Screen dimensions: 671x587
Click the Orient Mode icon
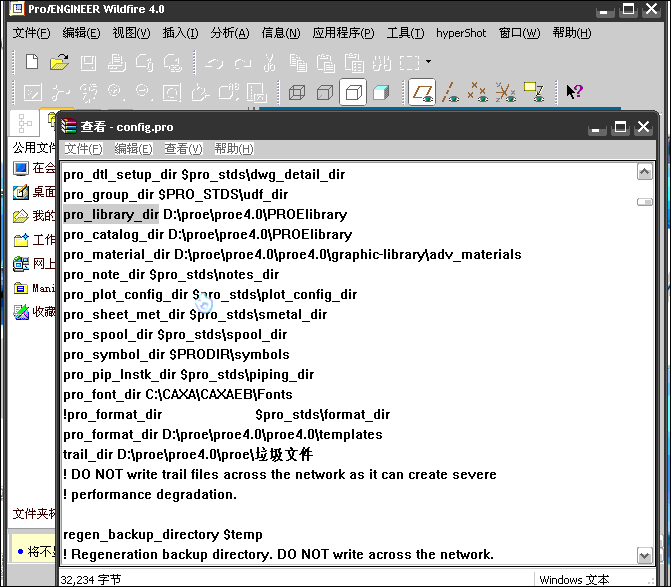click(x=88, y=92)
